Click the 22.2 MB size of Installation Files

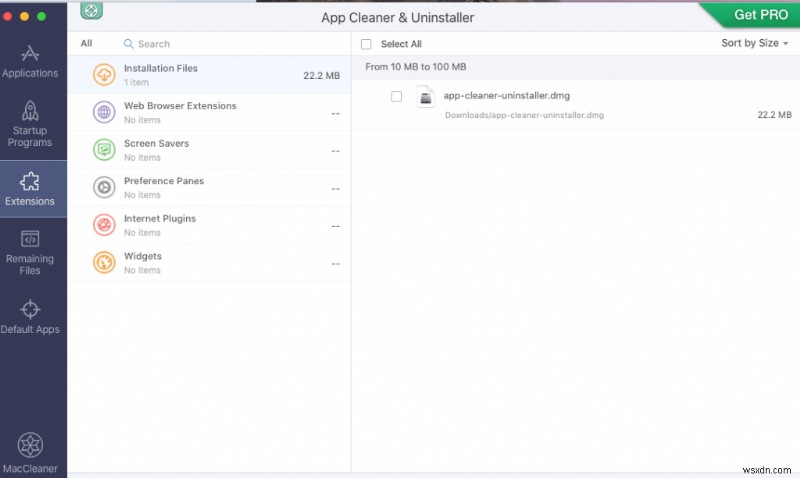pos(321,76)
